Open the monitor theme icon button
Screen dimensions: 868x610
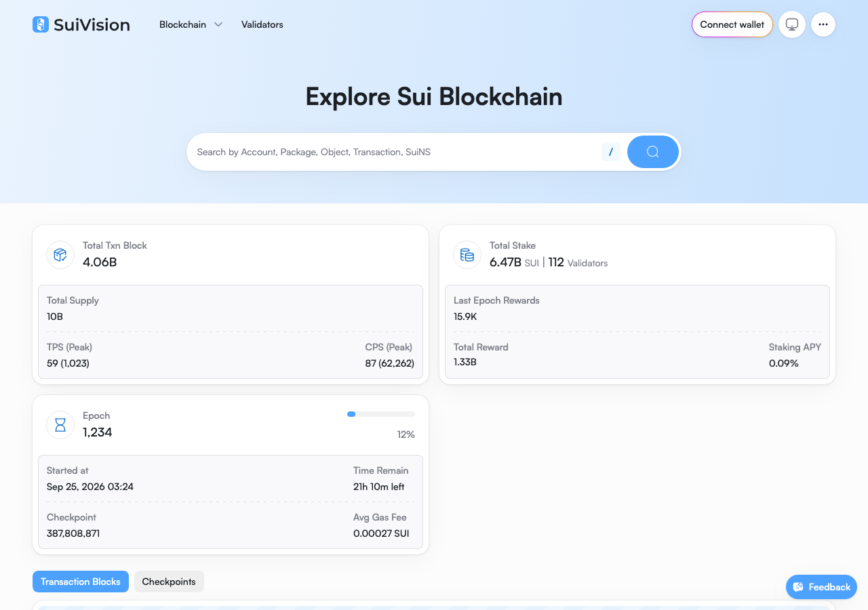click(x=792, y=24)
